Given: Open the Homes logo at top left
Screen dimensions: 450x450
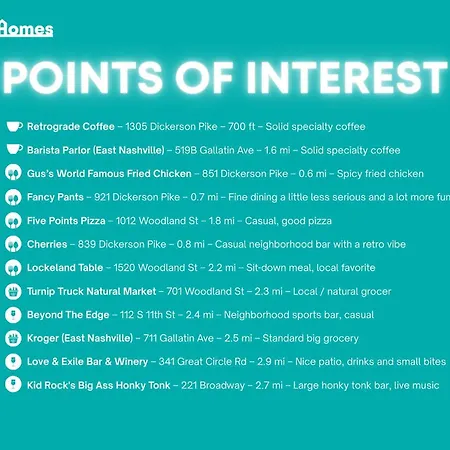Looking at the screenshot, I should point(26,28).
